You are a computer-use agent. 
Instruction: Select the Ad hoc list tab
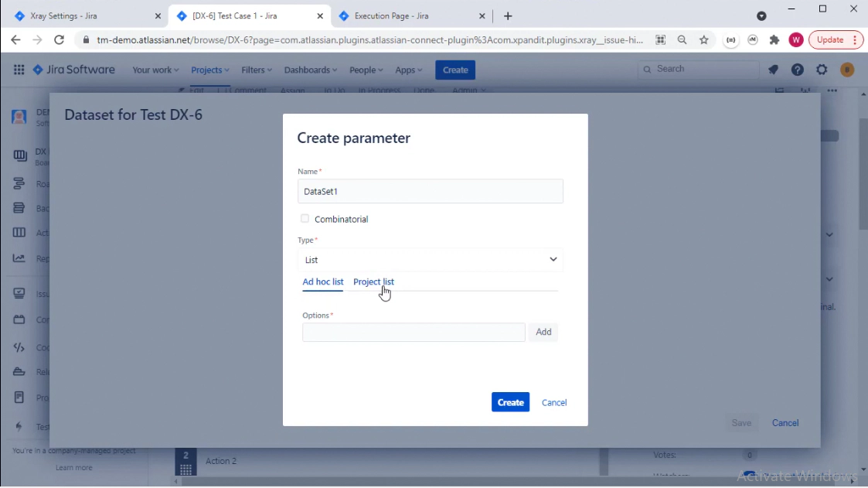point(322,282)
